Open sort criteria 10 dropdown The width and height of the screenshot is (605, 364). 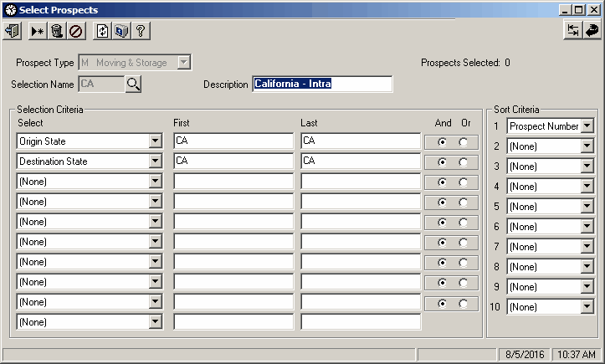click(587, 306)
